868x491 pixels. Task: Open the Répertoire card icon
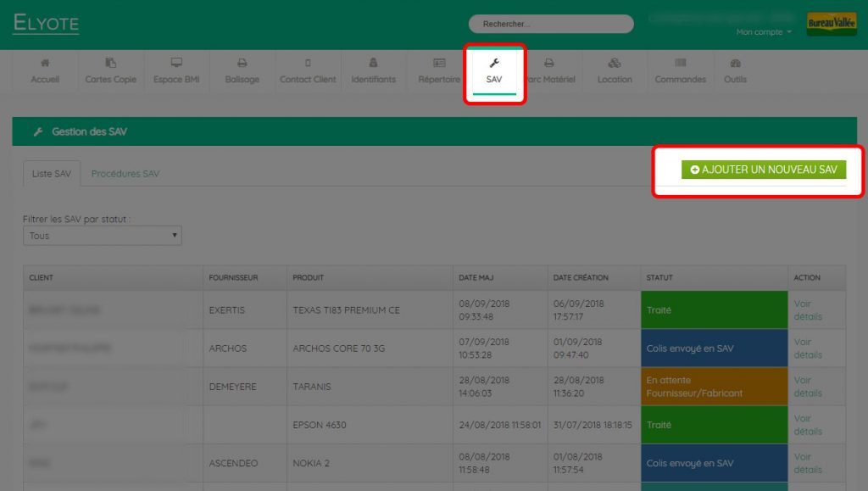(x=439, y=63)
